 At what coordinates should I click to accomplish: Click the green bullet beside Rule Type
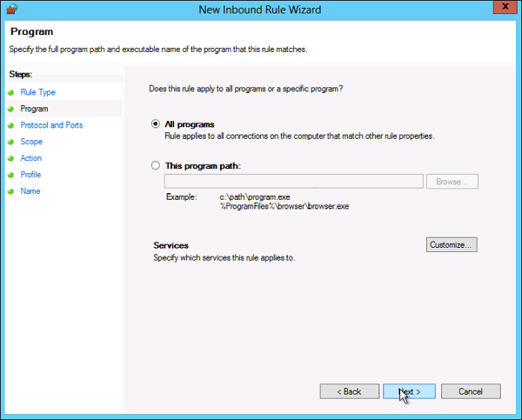tap(10, 92)
